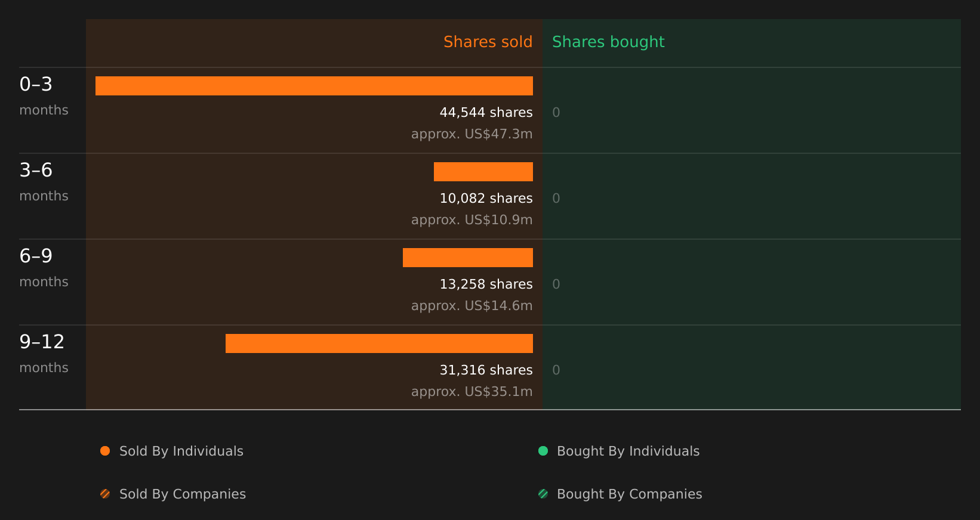Viewport: 980px width, 520px height.
Task: Click the '9–12' row label
Action: pos(42,342)
